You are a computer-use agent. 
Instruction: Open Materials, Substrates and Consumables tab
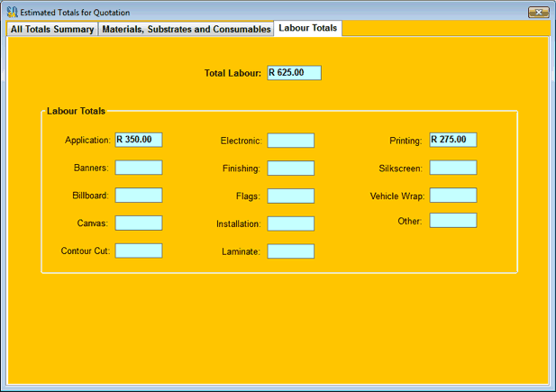tap(187, 29)
